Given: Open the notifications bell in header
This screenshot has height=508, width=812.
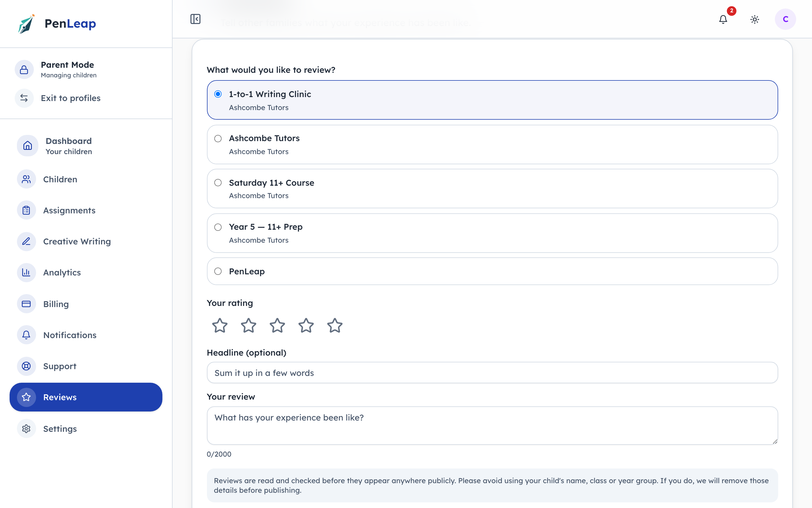Looking at the screenshot, I should coord(723,19).
